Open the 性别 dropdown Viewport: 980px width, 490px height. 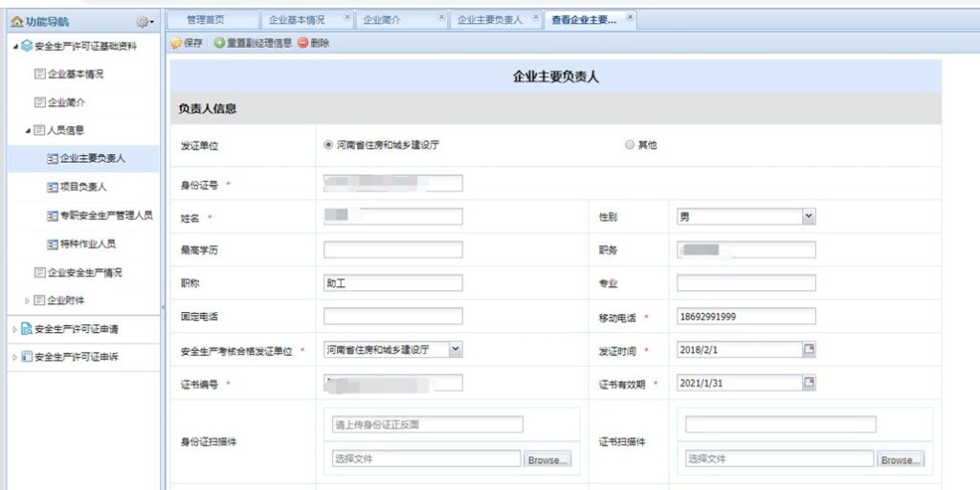(x=809, y=217)
